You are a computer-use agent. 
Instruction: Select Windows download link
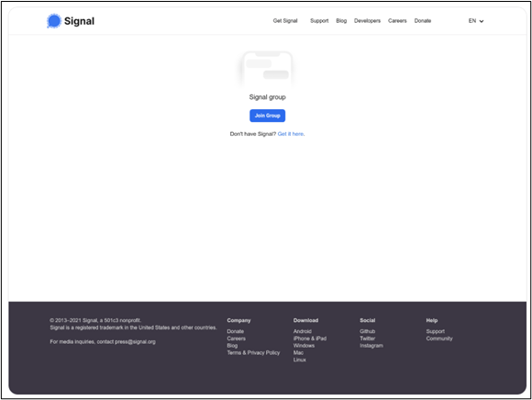point(304,346)
